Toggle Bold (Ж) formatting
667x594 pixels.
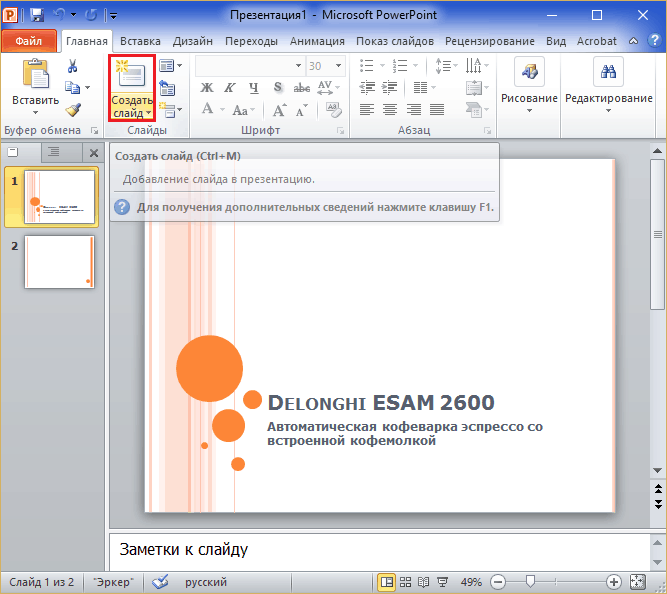point(208,88)
